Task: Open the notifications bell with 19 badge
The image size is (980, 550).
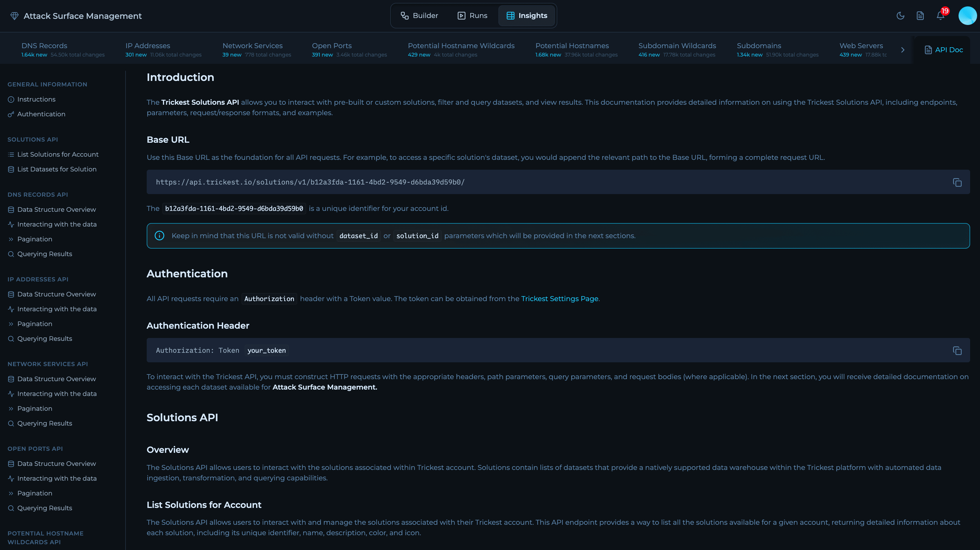Action: [x=941, y=16]
